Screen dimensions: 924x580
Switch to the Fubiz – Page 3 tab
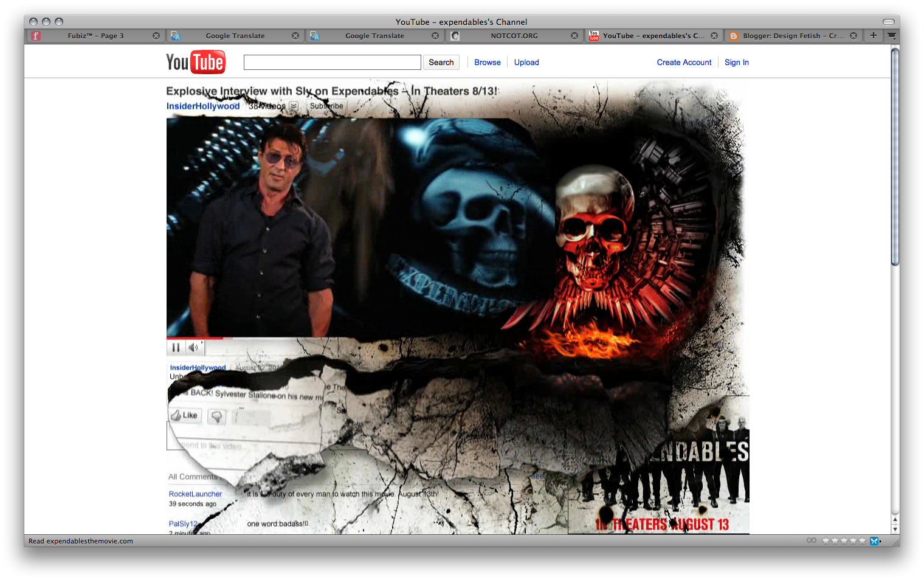click(x=95, y=36)
